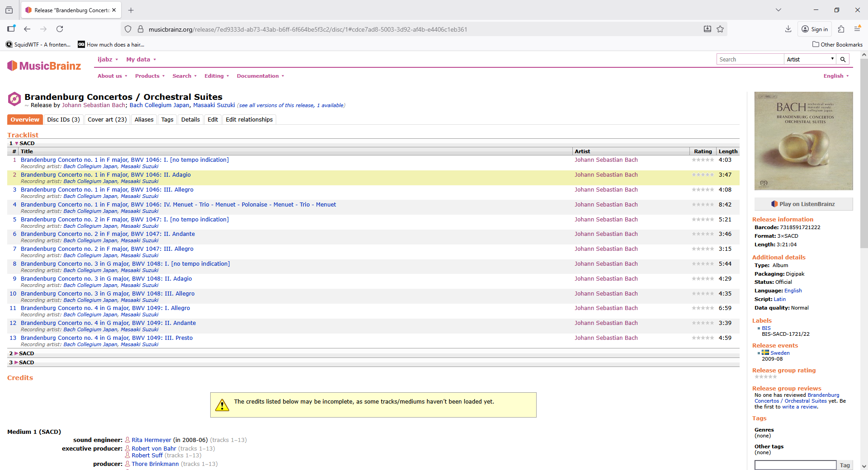The width and height of the screenshot is (868, 470).
Task: Click the album cover art thumbnail
Action: [x=803, y=141]
